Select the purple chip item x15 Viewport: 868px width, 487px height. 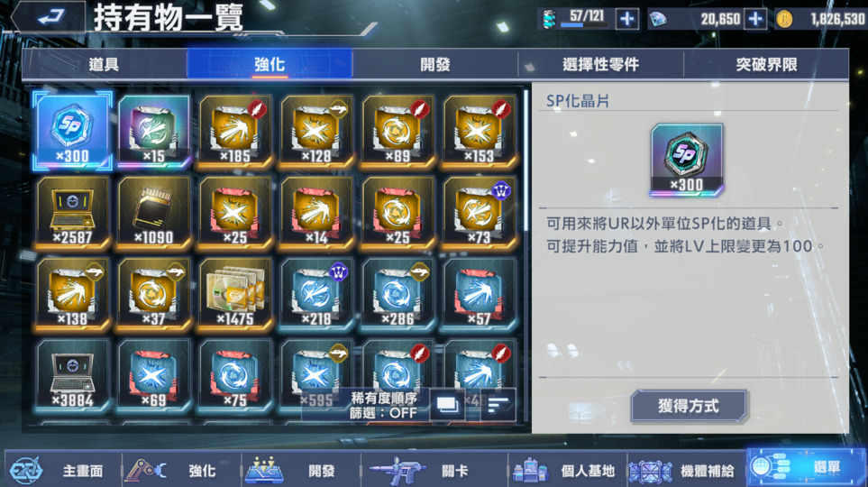153,132
